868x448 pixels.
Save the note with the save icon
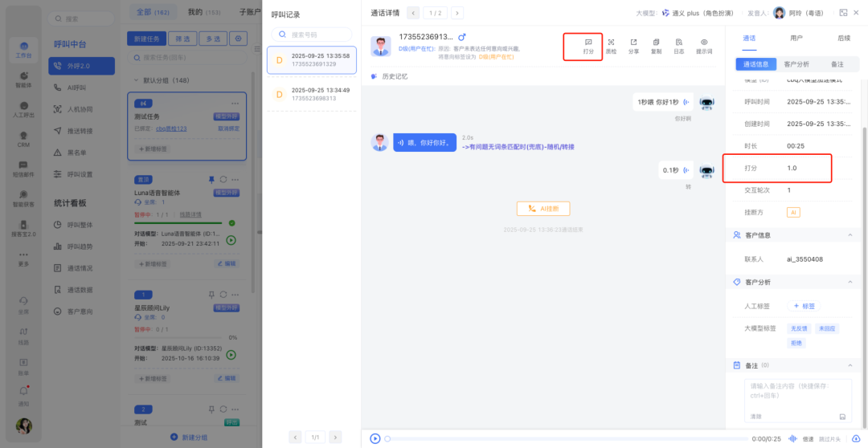[842, 417]
